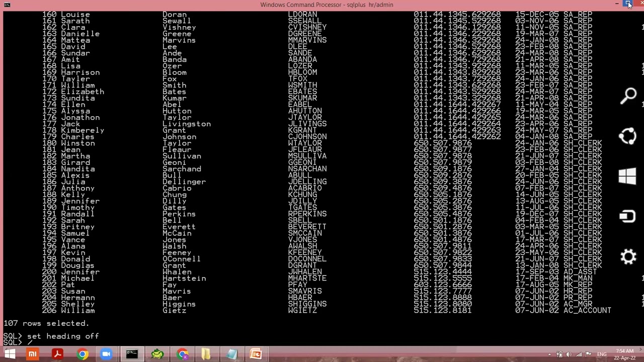
Task: Open PowerPoint from the taskbar
Action: [x=256, y=354]
